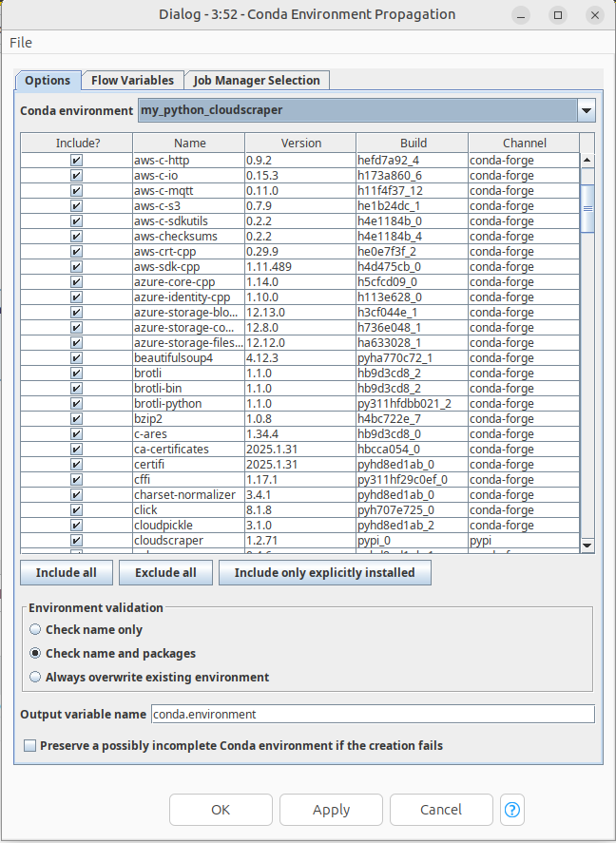Click the cloudpickle name cell
This screenshot has width=616, height=843.
click(188, 526)
